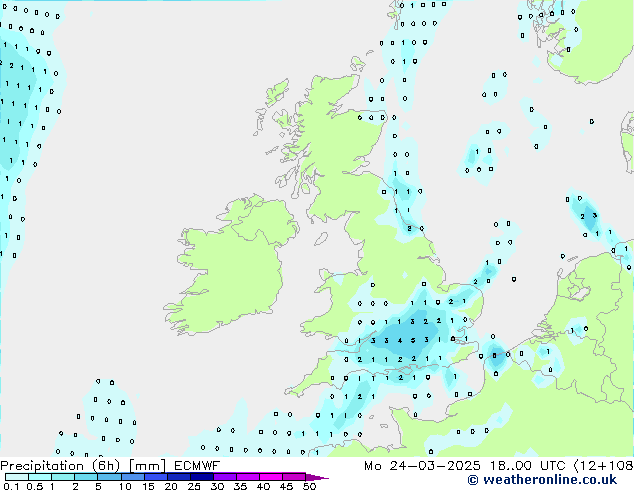The height and width of the screenshot is (490, 634).
Task: Click the '50' legend scale label
Action: point(309,486)
